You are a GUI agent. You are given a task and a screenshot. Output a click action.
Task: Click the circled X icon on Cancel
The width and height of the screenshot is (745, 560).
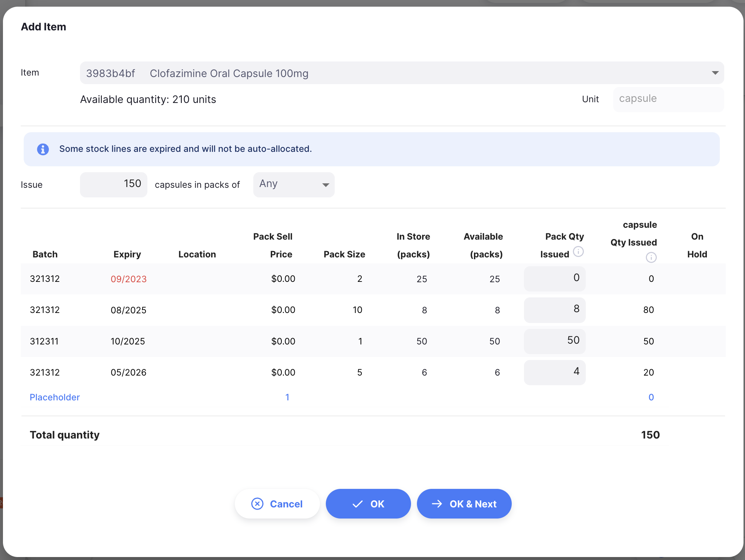click(x=257, y=504)
